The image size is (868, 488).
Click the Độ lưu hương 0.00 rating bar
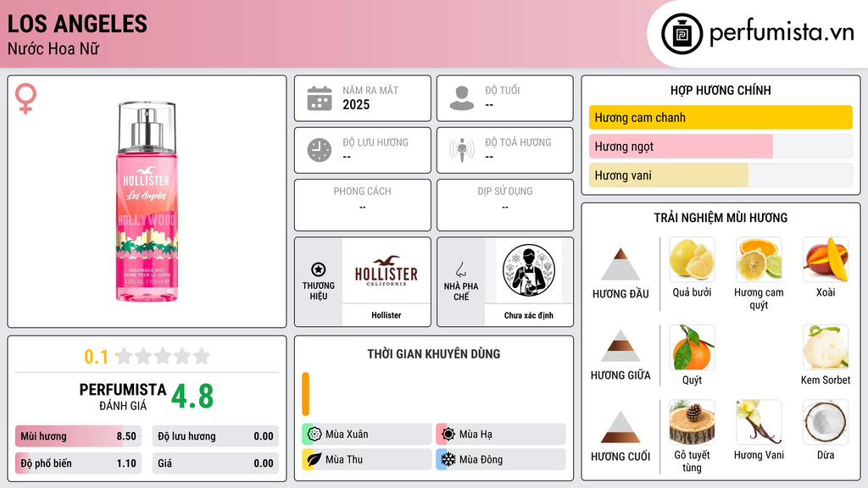point(215,436)
